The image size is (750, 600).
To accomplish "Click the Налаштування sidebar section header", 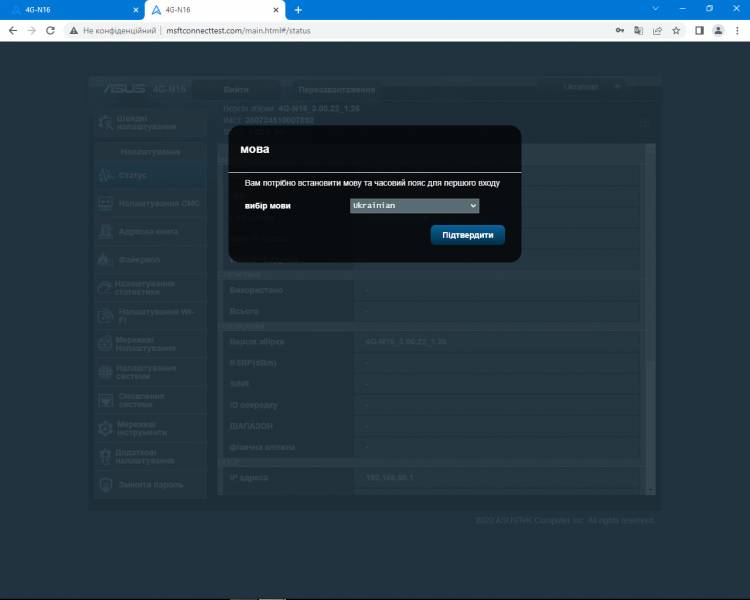I will (150, 152).
